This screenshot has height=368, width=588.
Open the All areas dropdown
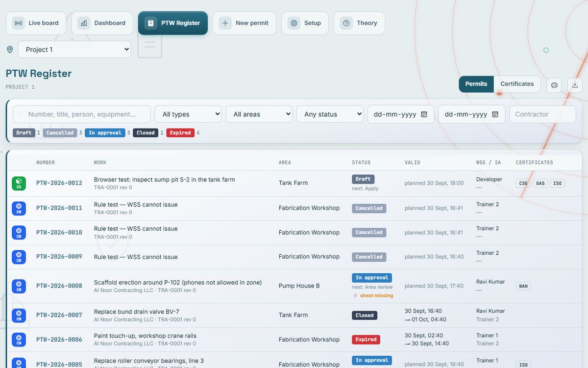tap(259, 114)
